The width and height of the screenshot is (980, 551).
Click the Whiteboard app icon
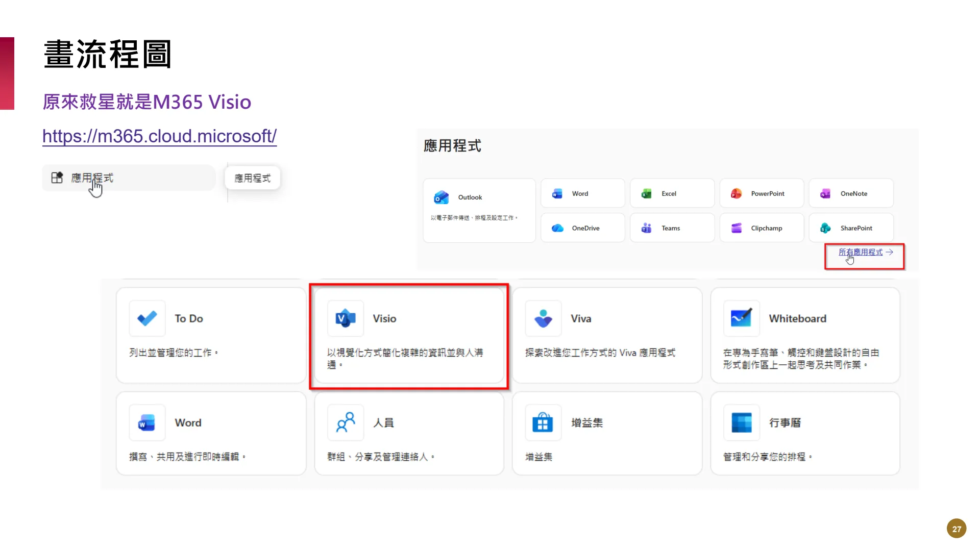point(741,318)
